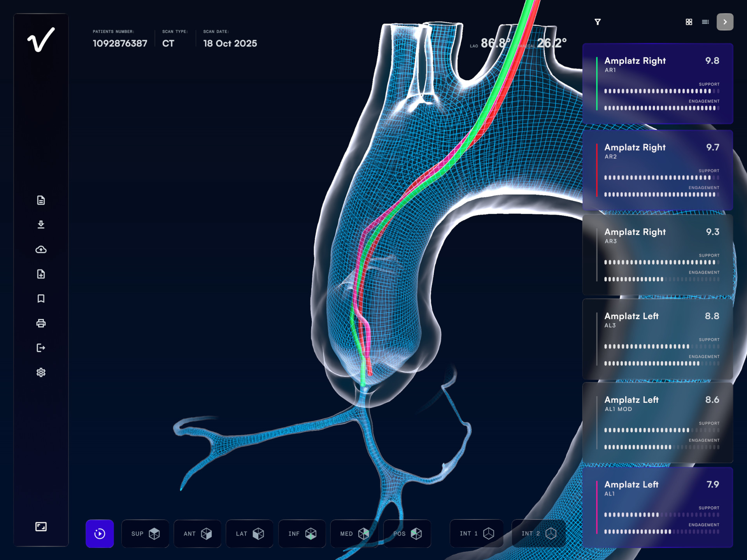This screenshot has width=747, height=560.
Task: Select the LAT view orientation
Action: pos(249,534)
